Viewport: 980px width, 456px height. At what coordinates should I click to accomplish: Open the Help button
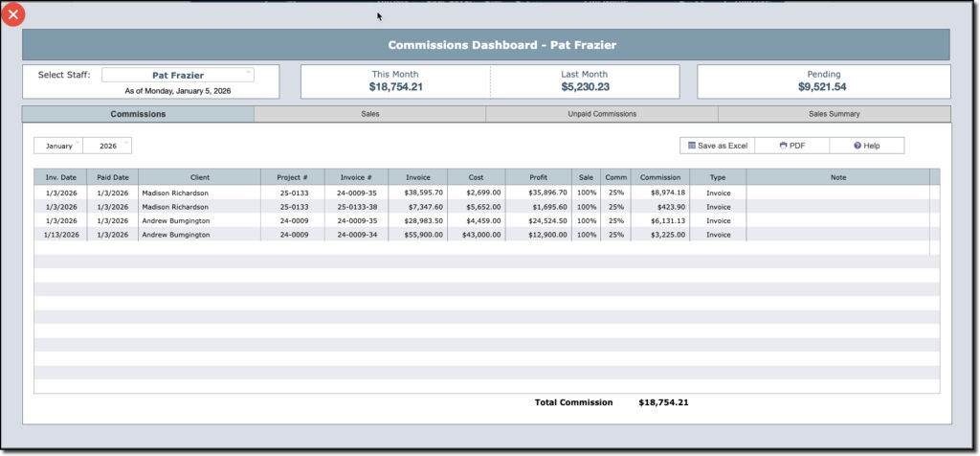click(x=866, y=146)
